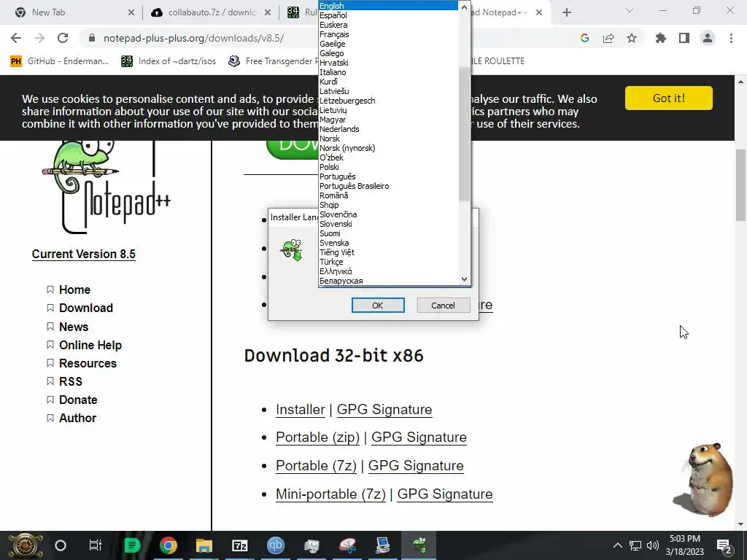The width and height of the screenshot is (747, 560).
Task: Click the Current Version 8.5 link
Action: tap(84, 254)
